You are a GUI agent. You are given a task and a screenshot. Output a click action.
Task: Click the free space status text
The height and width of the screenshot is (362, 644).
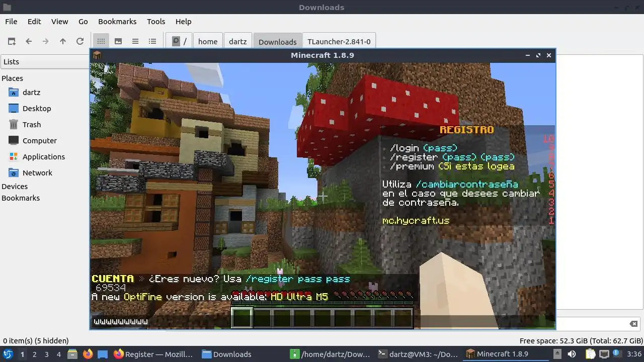(x=580, y=340)
